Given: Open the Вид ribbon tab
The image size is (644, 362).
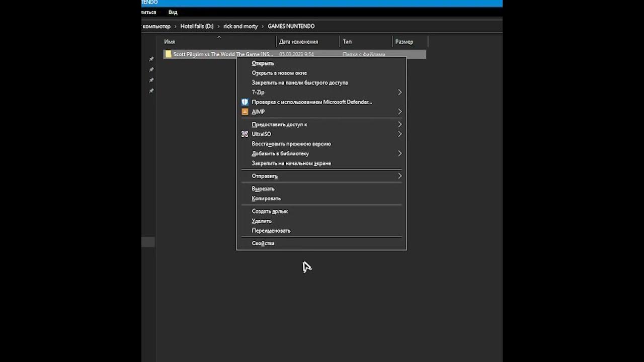Looking at the screenshot, I should pos(173,12).
